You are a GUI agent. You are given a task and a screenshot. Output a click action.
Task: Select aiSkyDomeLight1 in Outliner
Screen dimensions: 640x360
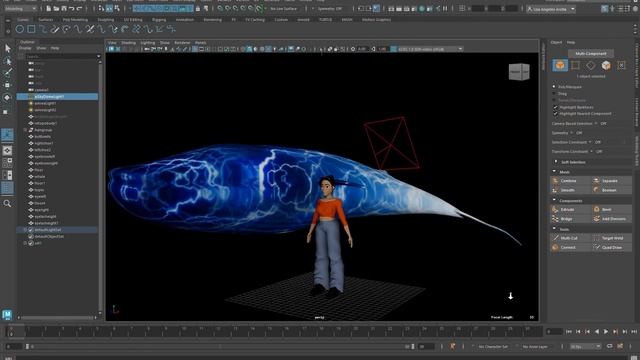[57, 96]
